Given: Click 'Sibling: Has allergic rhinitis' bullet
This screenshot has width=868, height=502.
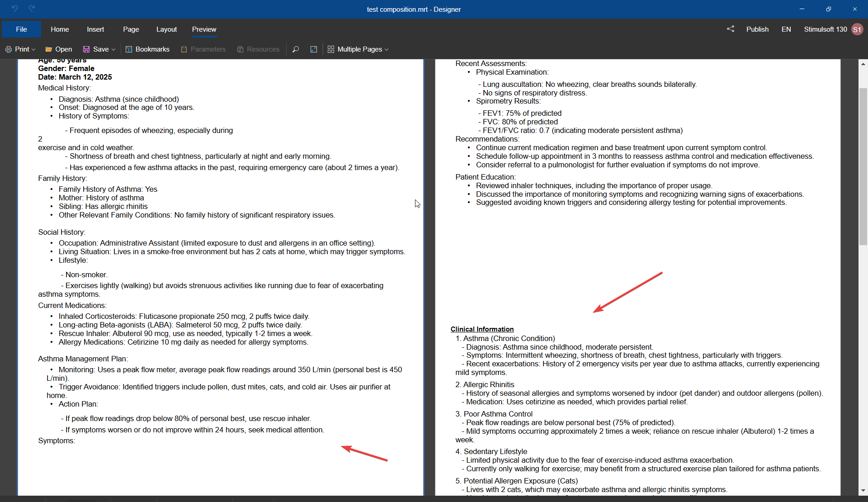Looking at the screenshot, I should coord(103,206).
